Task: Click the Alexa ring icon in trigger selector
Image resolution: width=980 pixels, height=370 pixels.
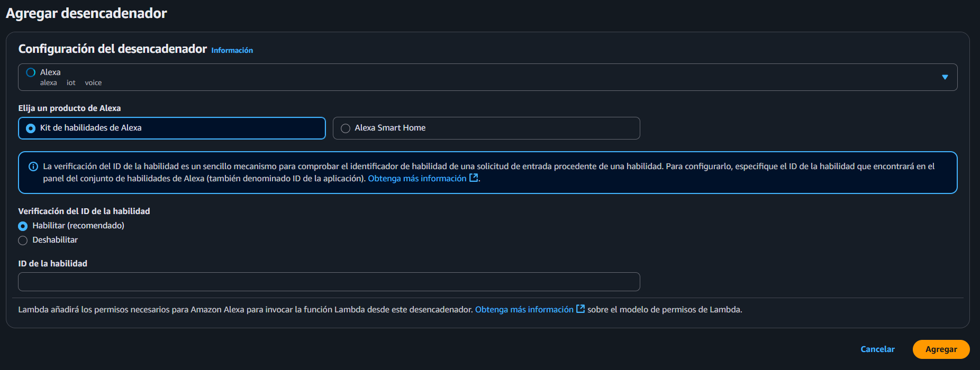Action: 31,72
